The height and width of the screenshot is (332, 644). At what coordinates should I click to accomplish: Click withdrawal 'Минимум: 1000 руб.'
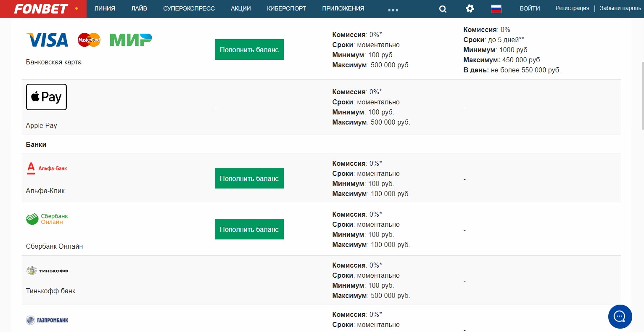coord(496,50)
